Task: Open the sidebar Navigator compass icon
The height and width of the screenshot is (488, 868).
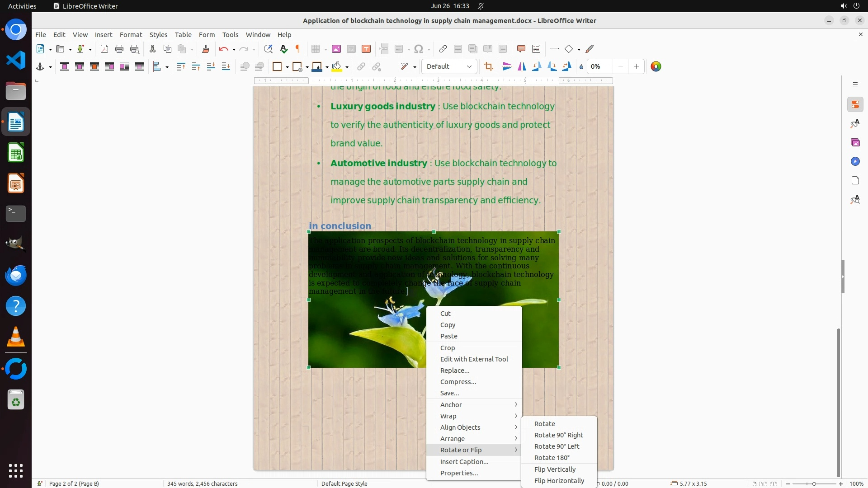Action: pos(855,162)
